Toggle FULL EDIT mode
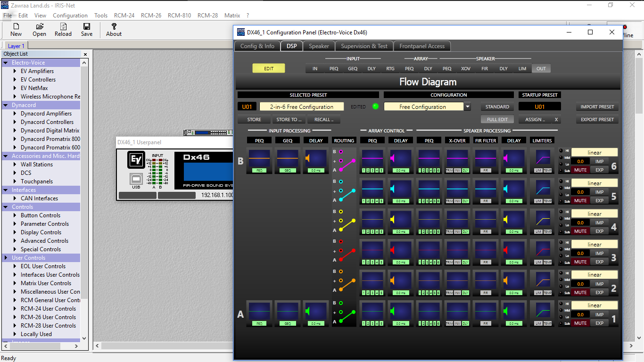 pyautogui.click(x=497, y=119)
